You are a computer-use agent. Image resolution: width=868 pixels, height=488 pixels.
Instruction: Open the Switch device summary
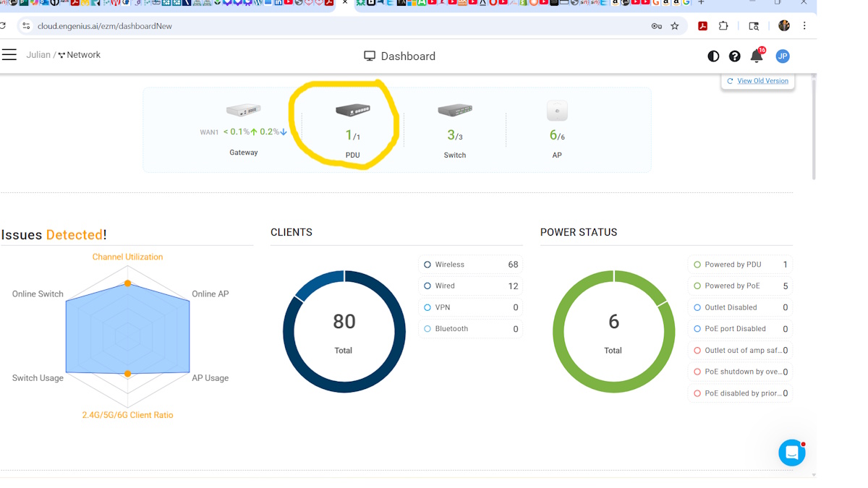[455, 111]
